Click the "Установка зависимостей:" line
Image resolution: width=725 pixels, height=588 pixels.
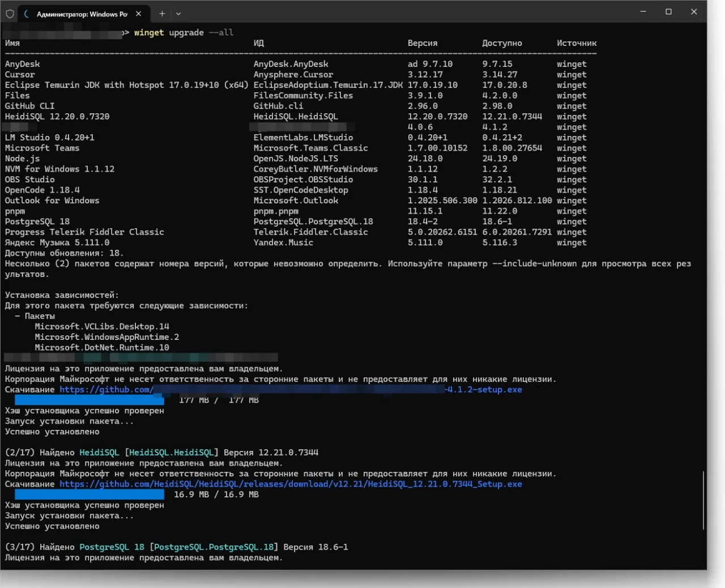point(62,295)
